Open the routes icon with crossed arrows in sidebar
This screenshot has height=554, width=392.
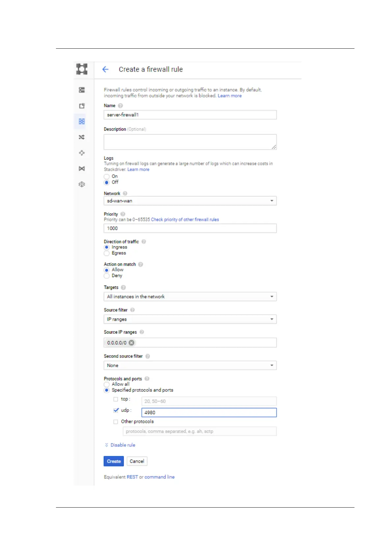click(x=82, y=137)
